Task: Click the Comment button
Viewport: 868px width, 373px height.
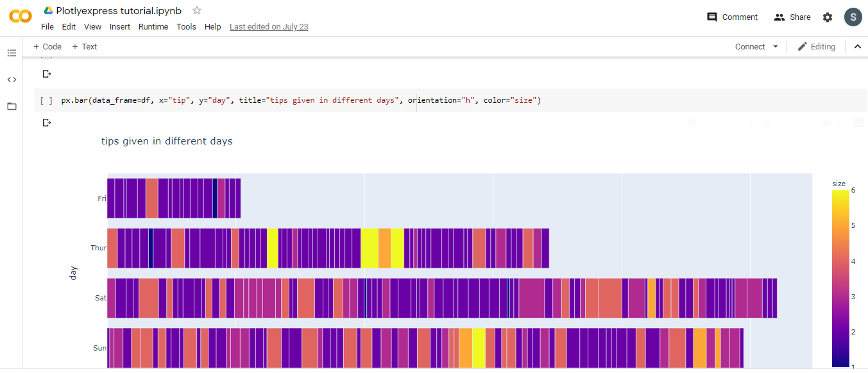Action: pos(732,17)
